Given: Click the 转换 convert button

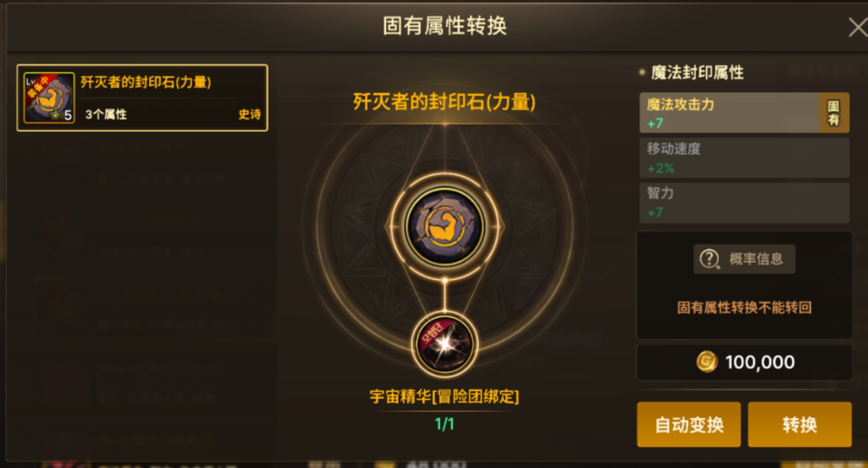Looking at the screenshot, I should 799,425.
